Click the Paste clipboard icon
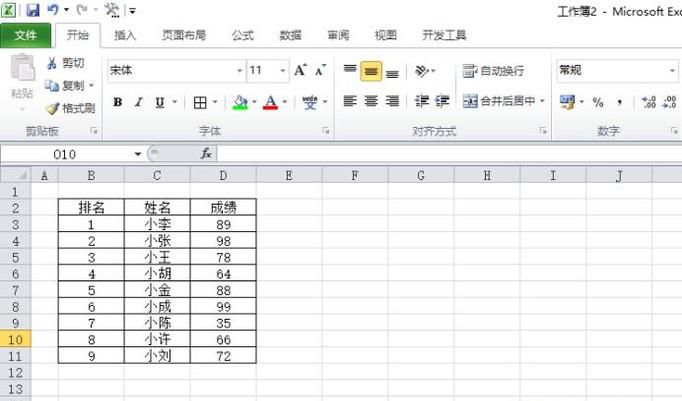 pyautogui.click(x=22, y=67)
